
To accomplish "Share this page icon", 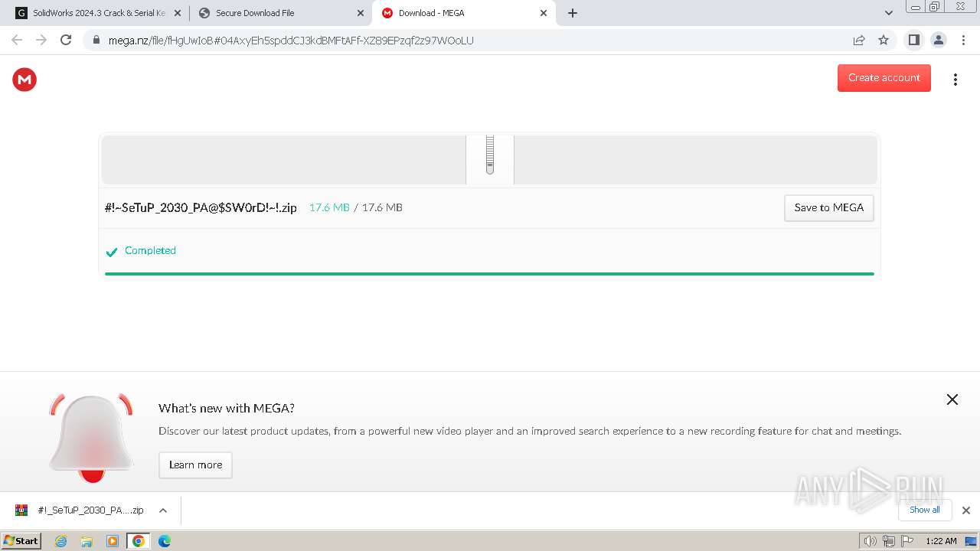I will pyautogui.click(x=859, y=41).
